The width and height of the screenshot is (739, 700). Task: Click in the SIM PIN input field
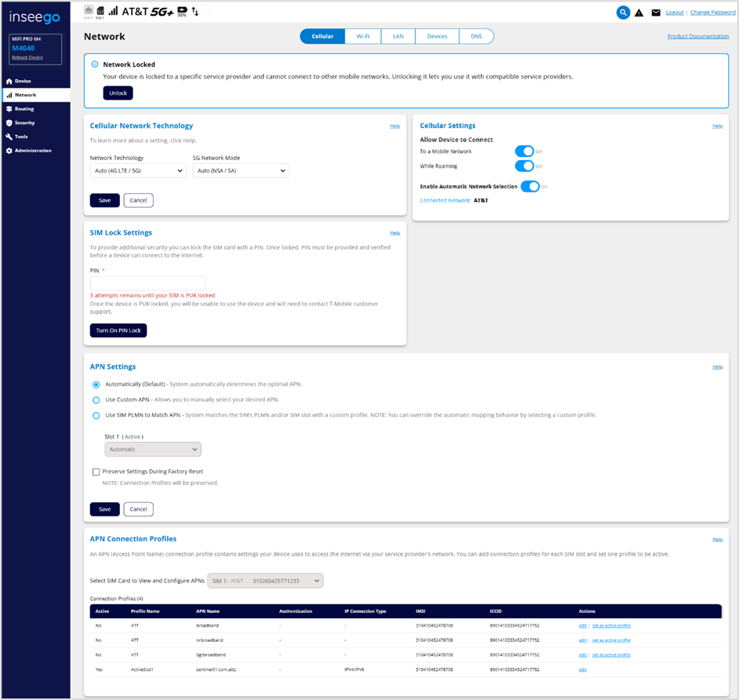(147, 283)
